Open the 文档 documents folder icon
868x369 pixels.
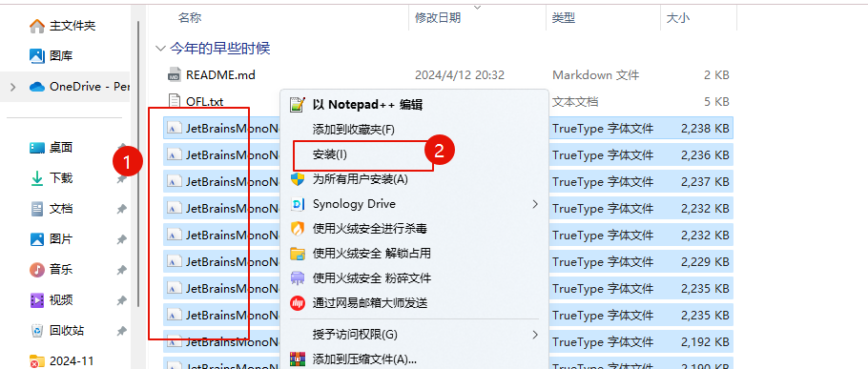point(37,209)
